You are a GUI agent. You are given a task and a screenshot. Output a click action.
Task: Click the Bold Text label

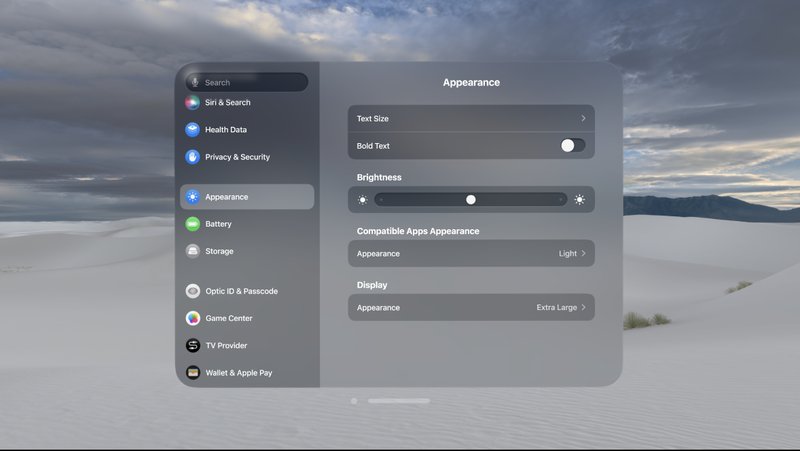(x=373, y=145)
